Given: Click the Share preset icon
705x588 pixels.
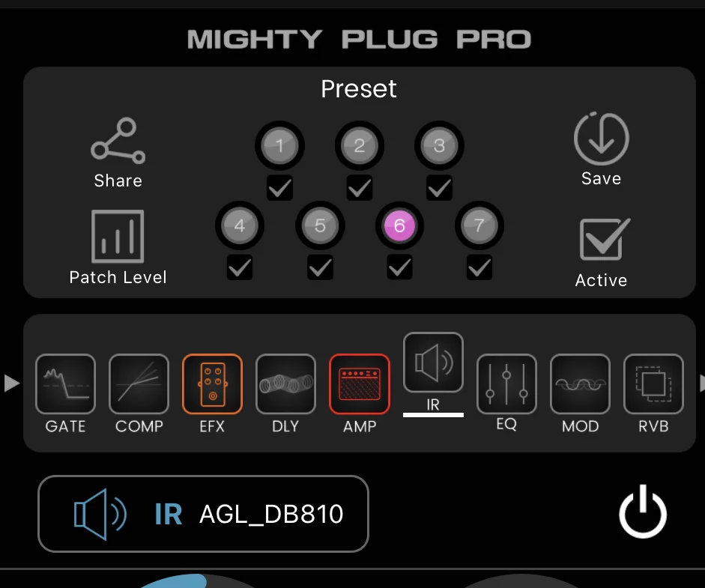Looking at the screenshot, I should tap(118, 142).
